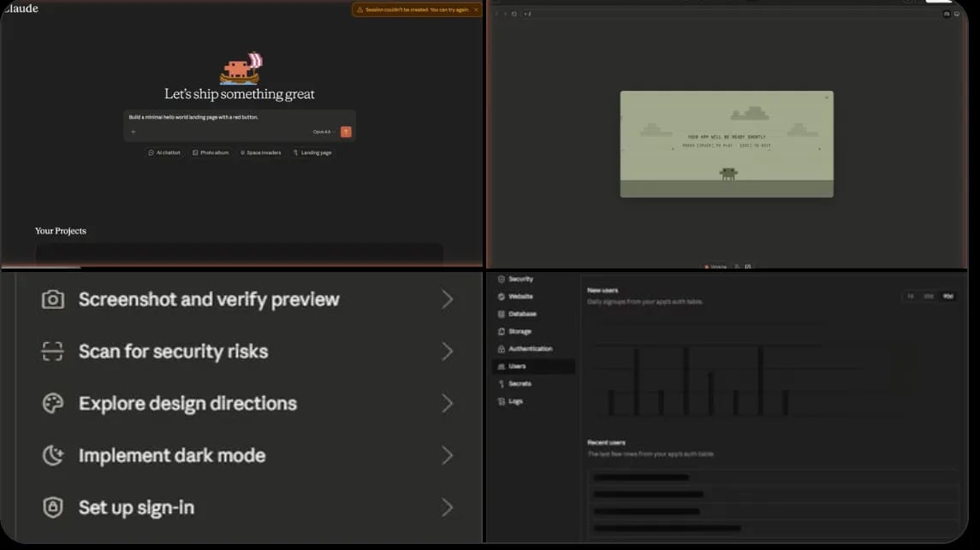Switch the chart to the 90d range
980x550 pixels.
pos(947,296)
